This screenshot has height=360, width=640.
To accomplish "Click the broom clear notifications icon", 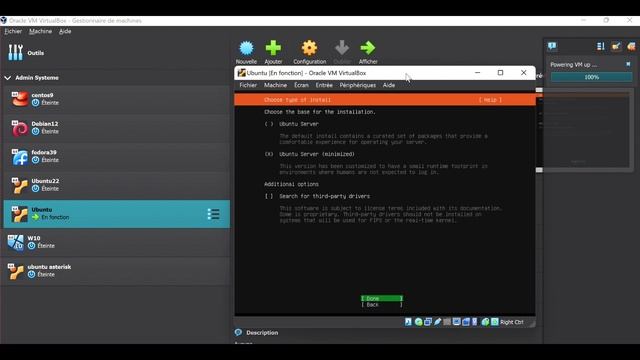I will click(616, 47).
